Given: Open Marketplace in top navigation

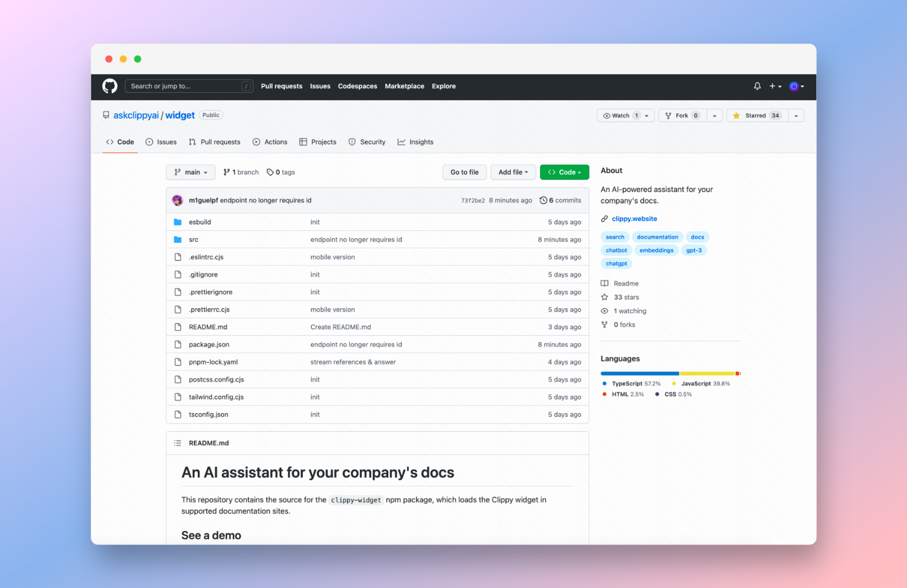Looking at the screenshot, I should click(405, 86).
